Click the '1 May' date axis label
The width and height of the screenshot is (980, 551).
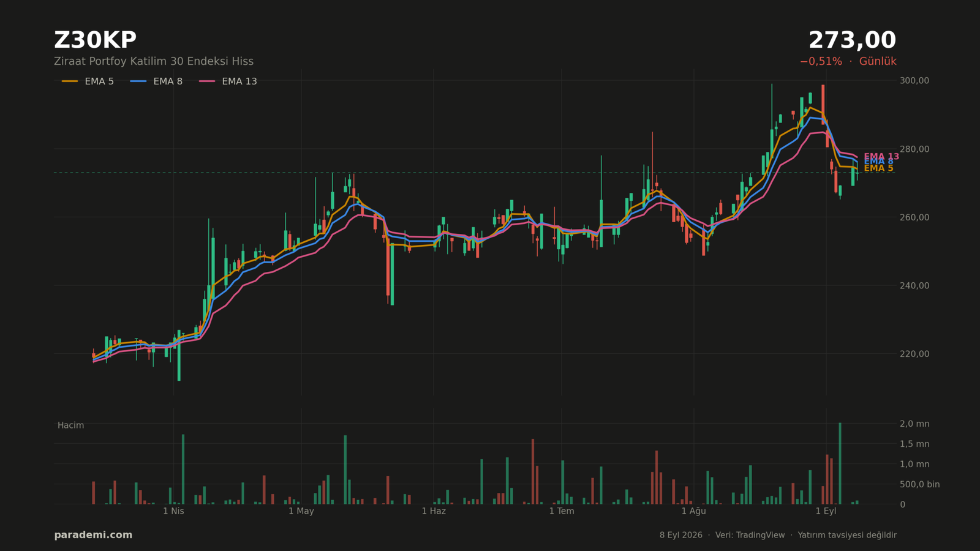click(301, 511)
